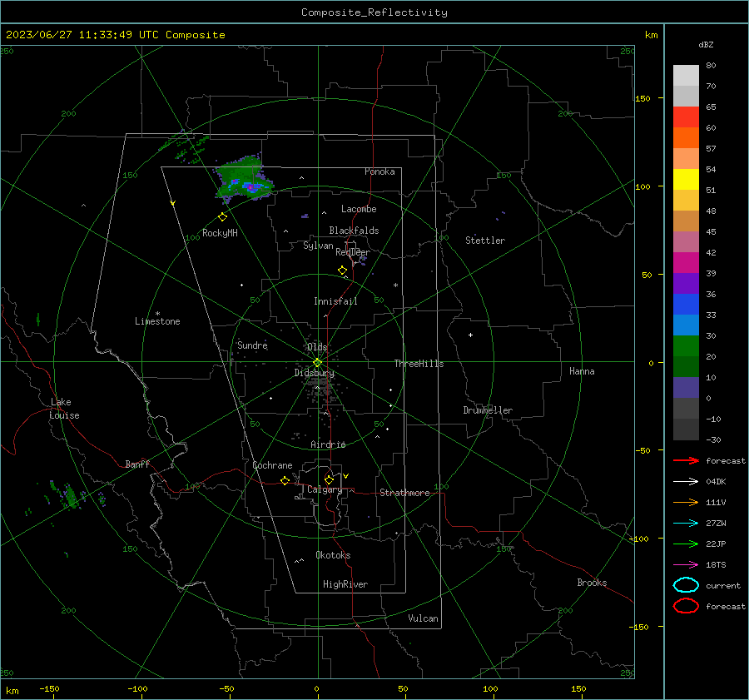Click the yellow diamond beside Cochrane
The width and height of the screenshot is (749, 700).
click(285, 481)
